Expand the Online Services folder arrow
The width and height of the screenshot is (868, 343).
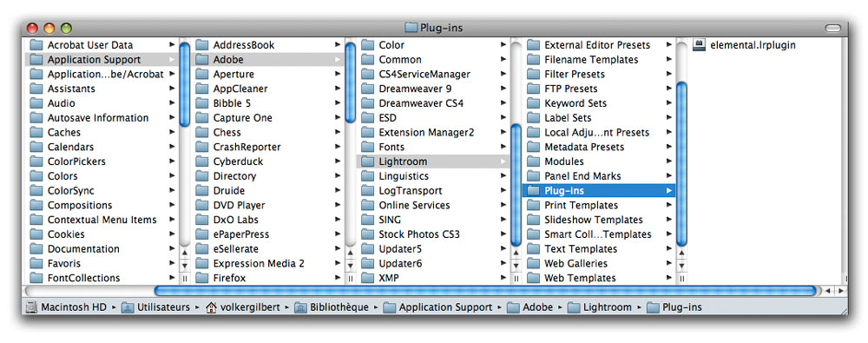(x=503, y=205)
